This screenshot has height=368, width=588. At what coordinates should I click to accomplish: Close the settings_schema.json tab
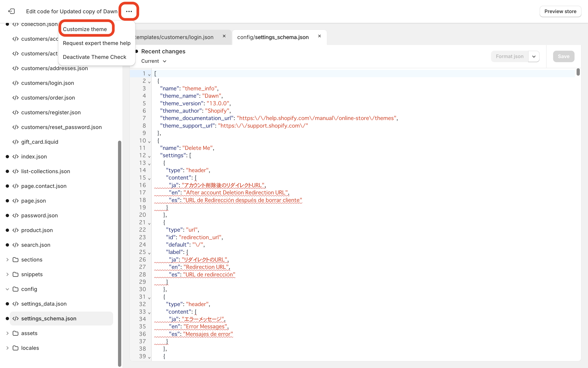320,36
